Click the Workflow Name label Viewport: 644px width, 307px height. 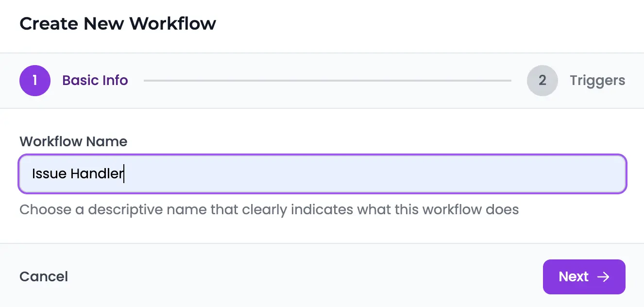pos(73,141)
